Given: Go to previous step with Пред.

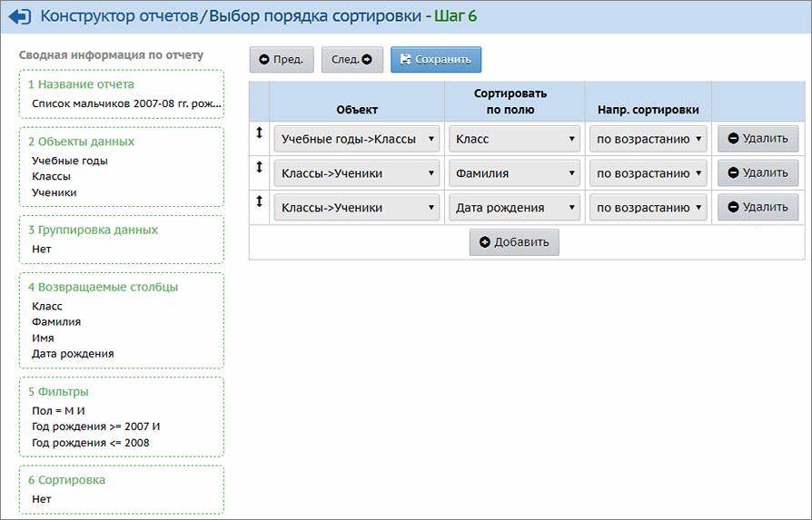Looking at the screenshot, I should 282,60.
